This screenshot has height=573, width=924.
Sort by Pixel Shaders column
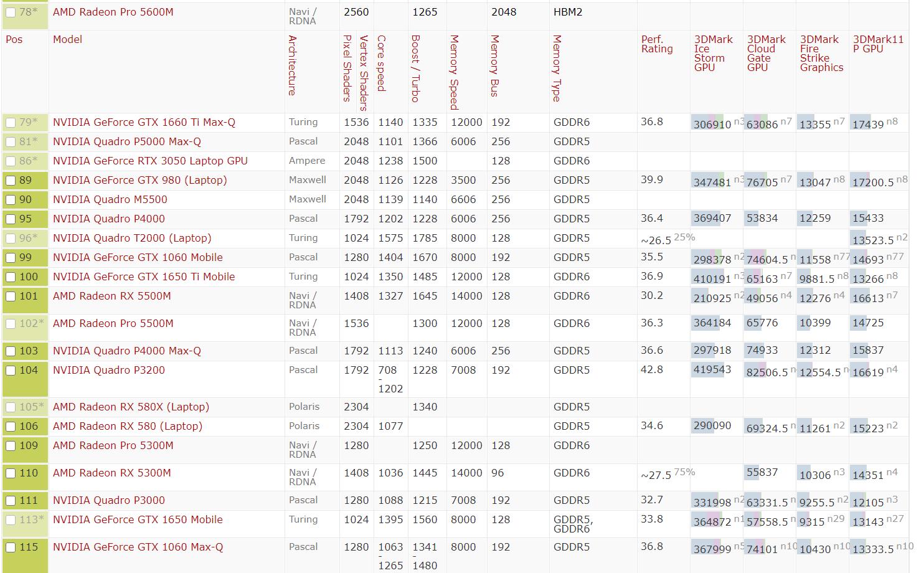coord(347,68)
